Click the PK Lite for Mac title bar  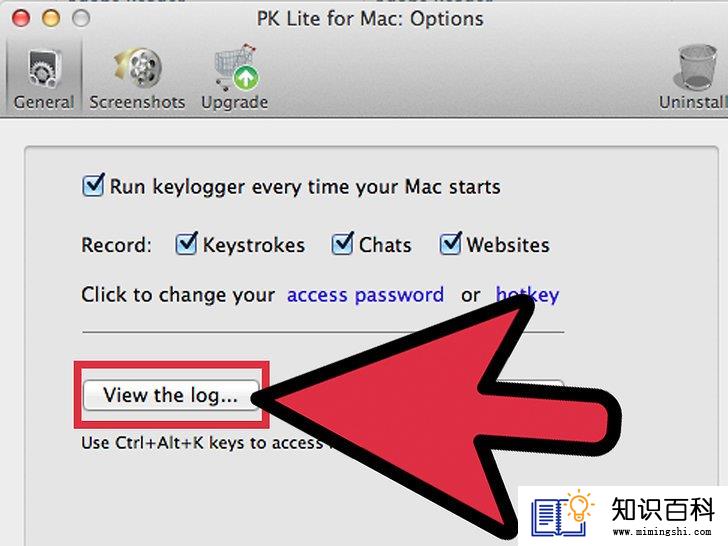(370, 19)
